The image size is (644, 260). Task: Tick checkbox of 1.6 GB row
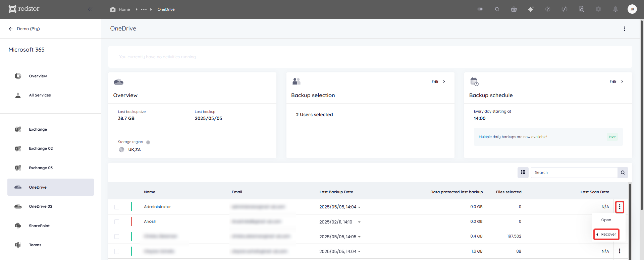[x=117, y=251]
